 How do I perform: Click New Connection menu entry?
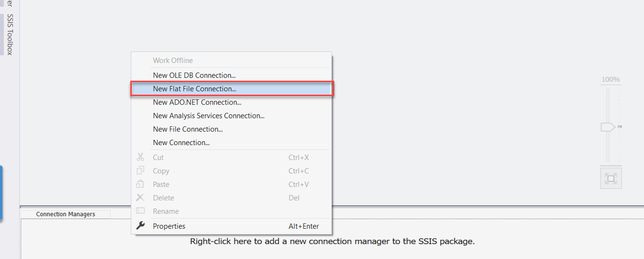tap(181, 143)
